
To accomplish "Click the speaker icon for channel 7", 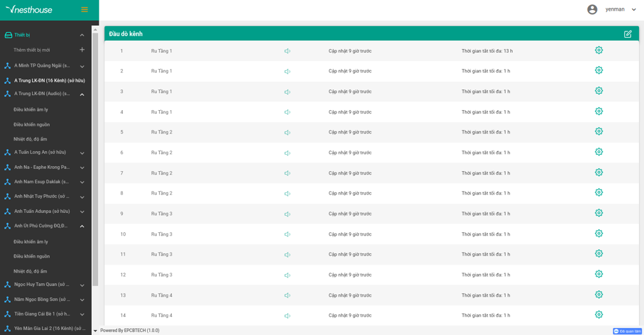I will point(287,173).
